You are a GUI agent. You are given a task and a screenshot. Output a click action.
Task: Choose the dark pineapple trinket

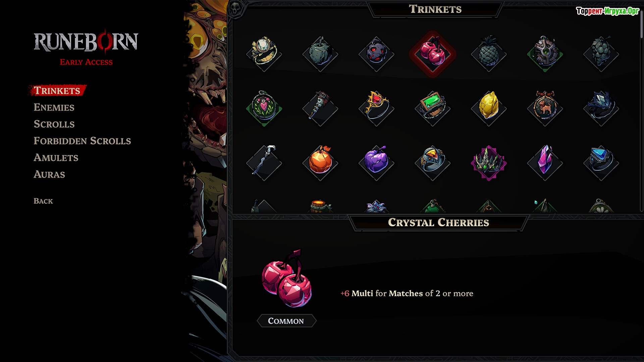(489, 54)
